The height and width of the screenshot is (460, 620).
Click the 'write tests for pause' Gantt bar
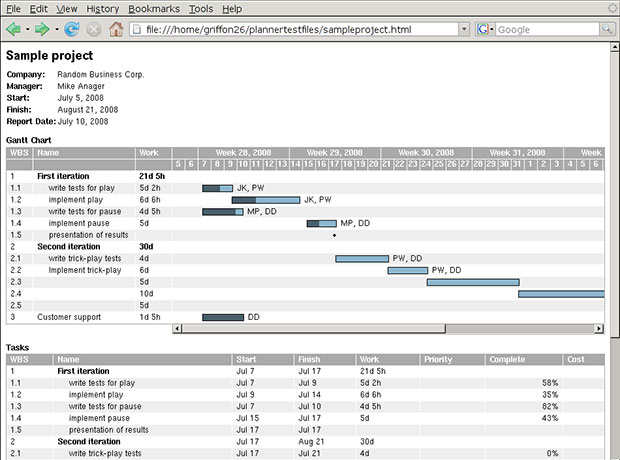pos(223,212)
